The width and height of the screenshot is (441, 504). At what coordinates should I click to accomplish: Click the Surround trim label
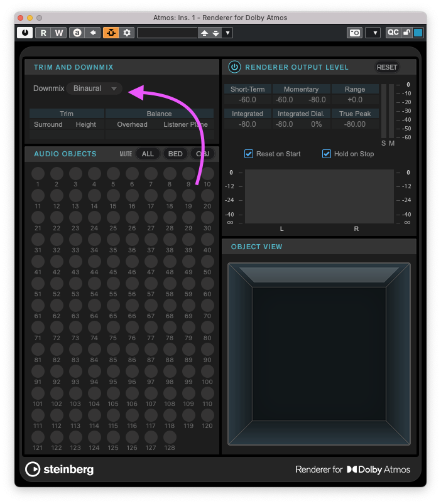click(x=48, y=124)
